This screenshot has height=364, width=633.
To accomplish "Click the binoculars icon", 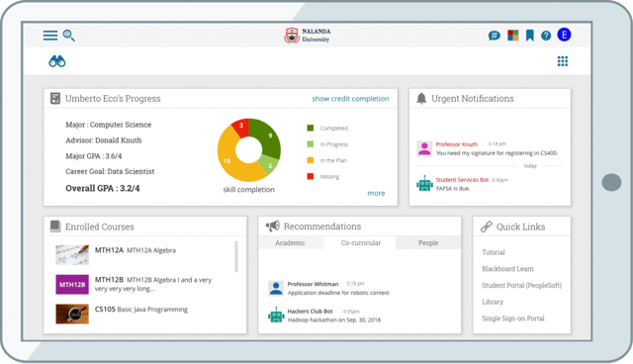I will pos(57,61).
